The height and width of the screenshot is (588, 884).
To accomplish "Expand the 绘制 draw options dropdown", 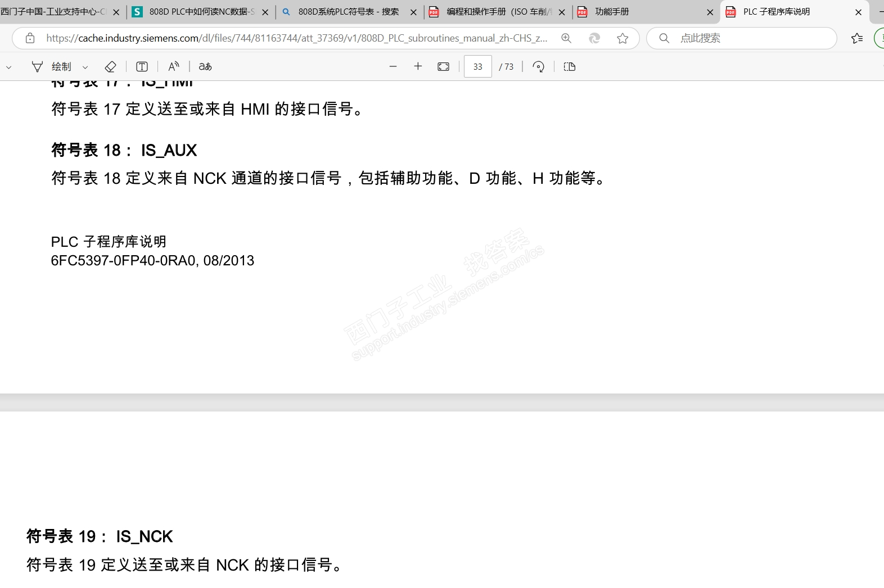I will (x=85, y=67).
